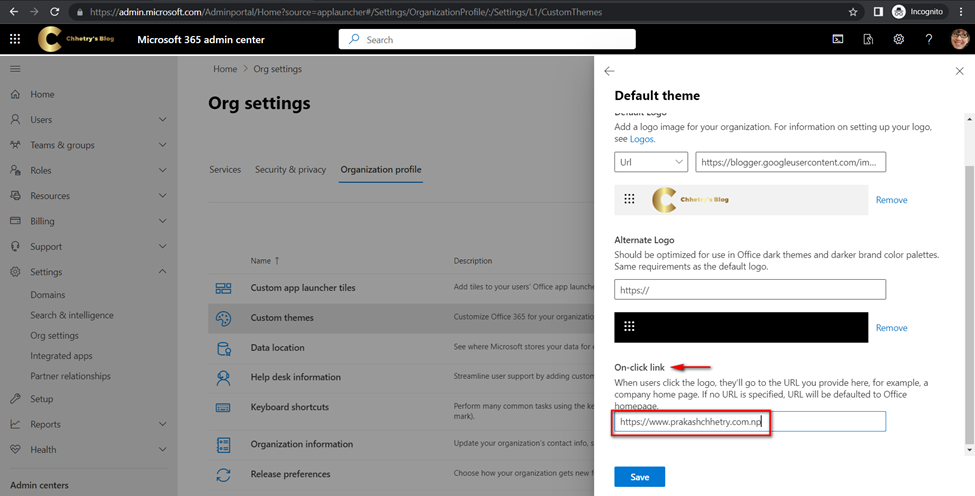Expand the Support menu chevron
The width and height of the screenshot is (975, 496).
click(162, 247)
